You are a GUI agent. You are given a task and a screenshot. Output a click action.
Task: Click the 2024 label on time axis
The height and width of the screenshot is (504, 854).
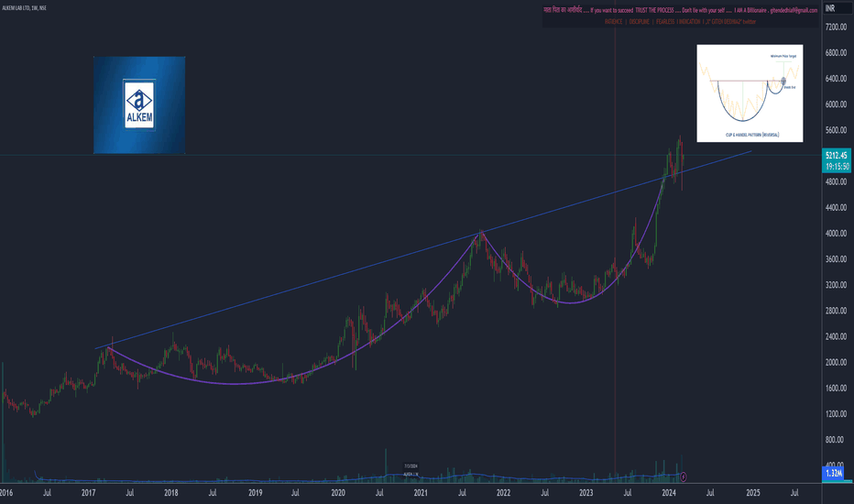[669, 493]
